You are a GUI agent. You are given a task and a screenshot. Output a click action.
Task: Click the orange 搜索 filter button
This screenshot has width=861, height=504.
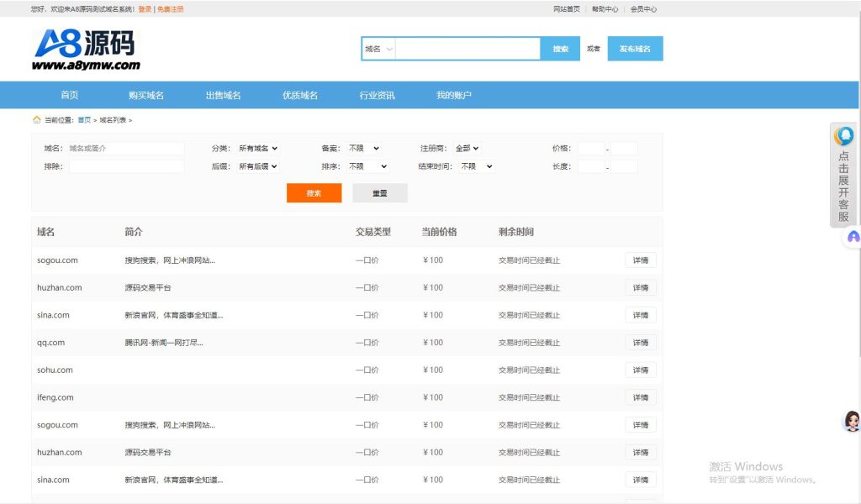(314, 193)
